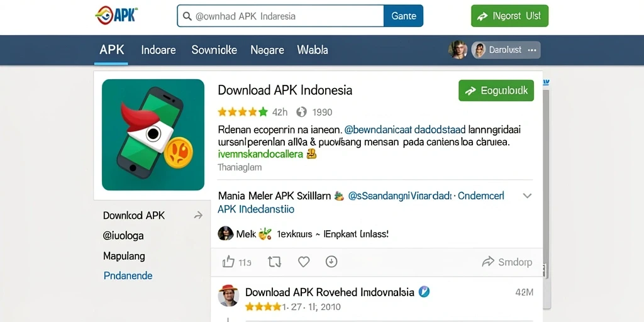The width and height of the screenshot is (644, 322).
Task: Click the green Eogunbidk button
Action: 496,91
